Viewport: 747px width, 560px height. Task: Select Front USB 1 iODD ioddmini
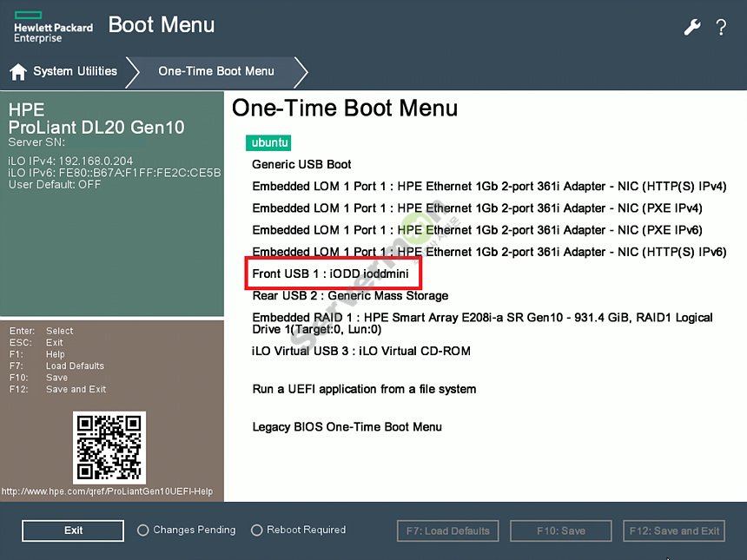pyautogui.click(x=331, y=273)
